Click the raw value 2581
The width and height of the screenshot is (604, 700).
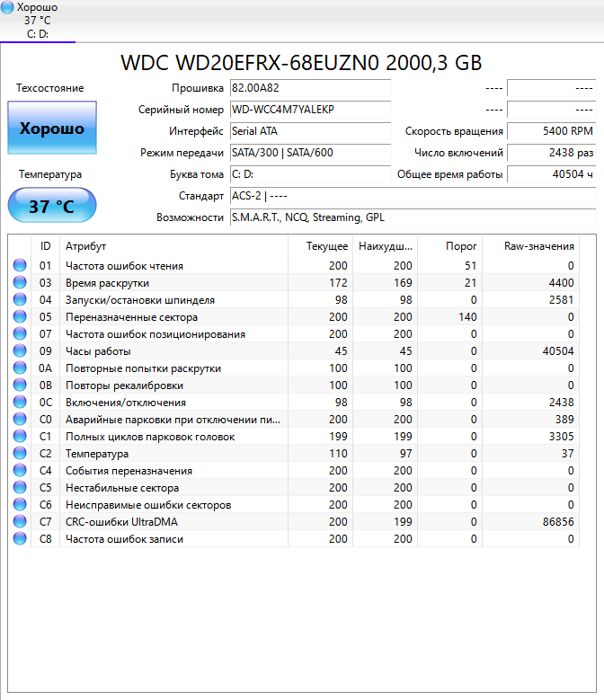(x=561, y=299)
